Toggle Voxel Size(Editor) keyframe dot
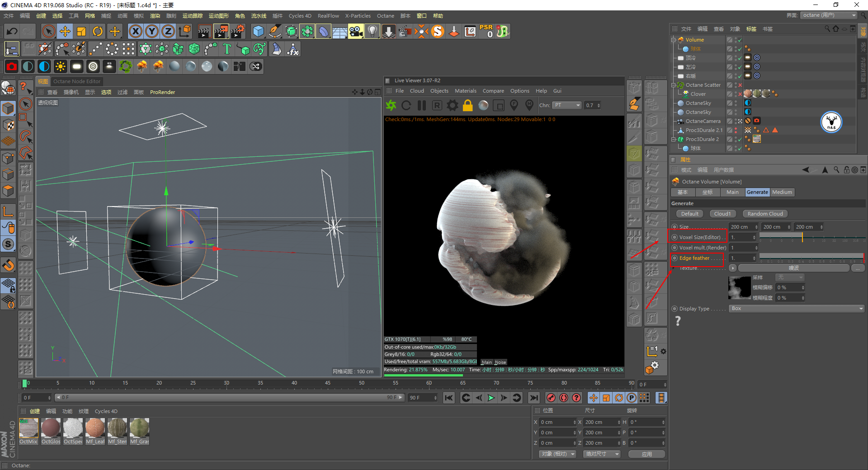Image resolution: width=868 pixels, height=470 pixels. pos(675,237)
